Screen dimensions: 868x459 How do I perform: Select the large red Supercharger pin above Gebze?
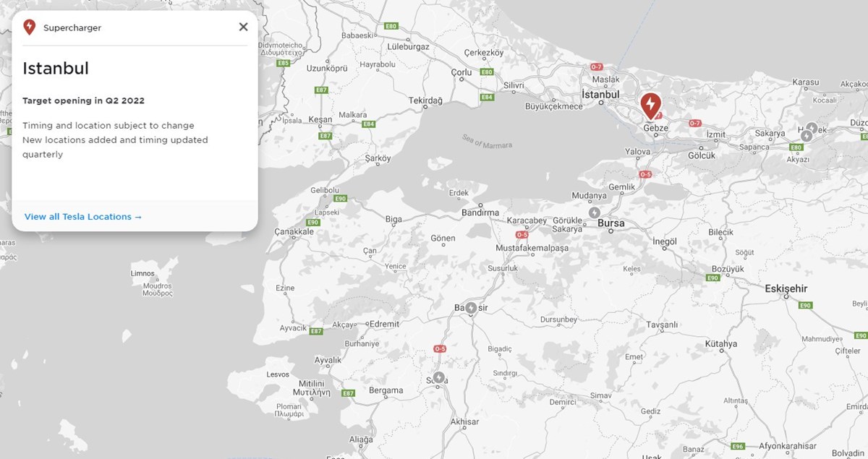[650, 106]
